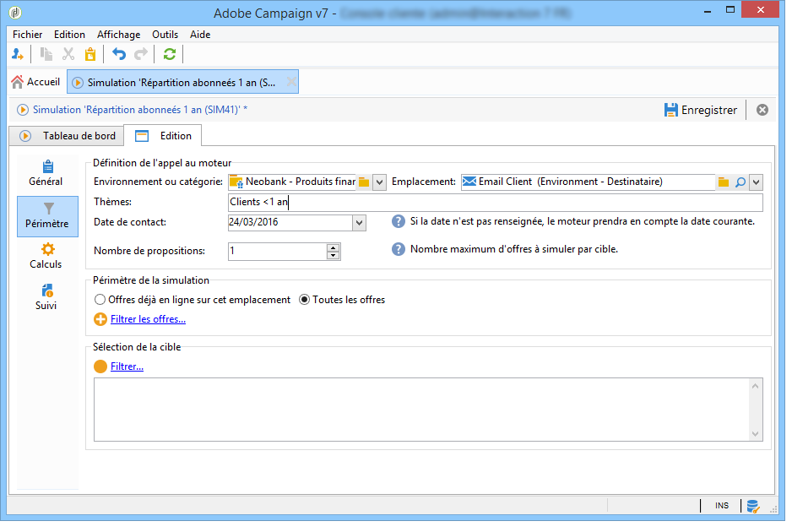Increase Nombre de propositions with up arrow
This screenshot has width=792, height=532.
tap(333, 247)
